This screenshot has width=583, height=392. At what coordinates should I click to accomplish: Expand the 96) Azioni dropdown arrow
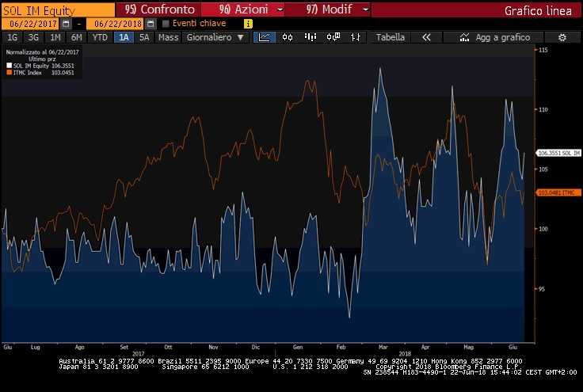coord(280,10)
